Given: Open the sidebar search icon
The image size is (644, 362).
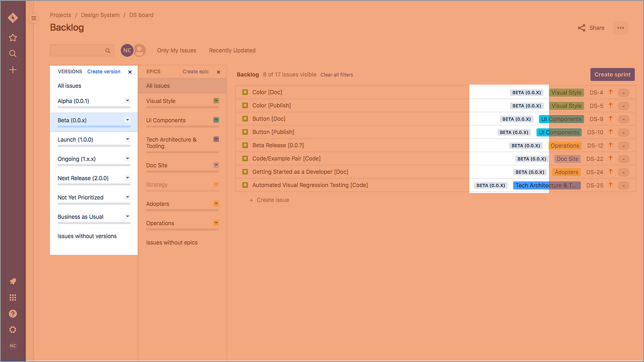Looking at the screenshot, I should click(13, 54).
